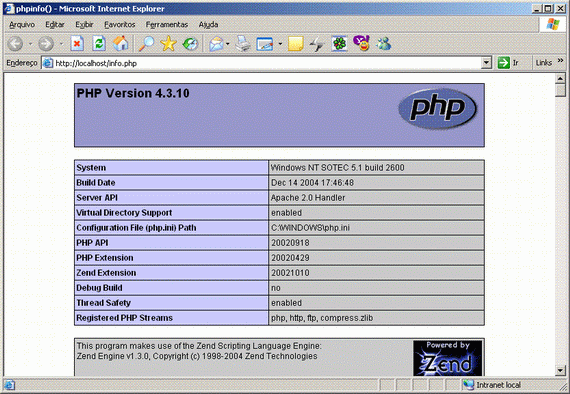The height and width of the screenshot is (394, 570).
Task: Click the 'Virtual Directory Support' row label
Action: [x=124, y=213]
